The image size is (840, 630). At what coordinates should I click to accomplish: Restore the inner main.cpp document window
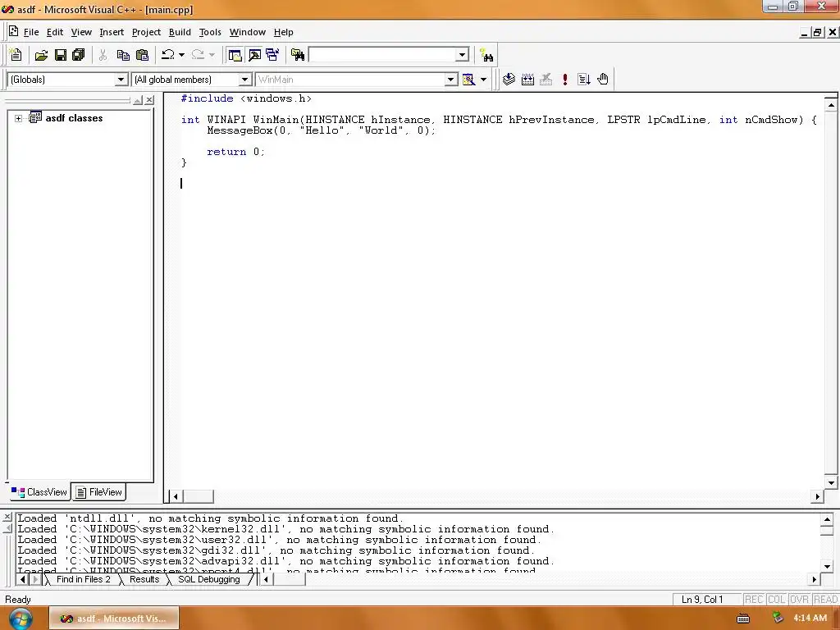tap(818, 33)
